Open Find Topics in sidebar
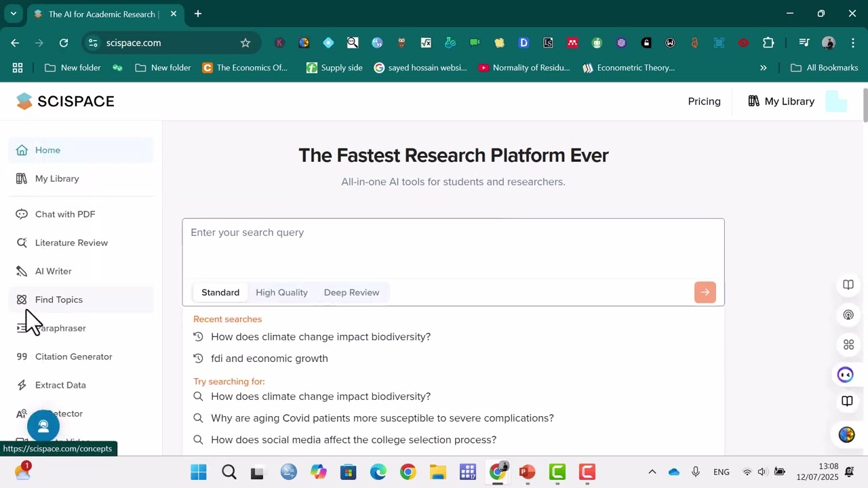This screenshot has height=488, width=868. [x=81, y=300]
